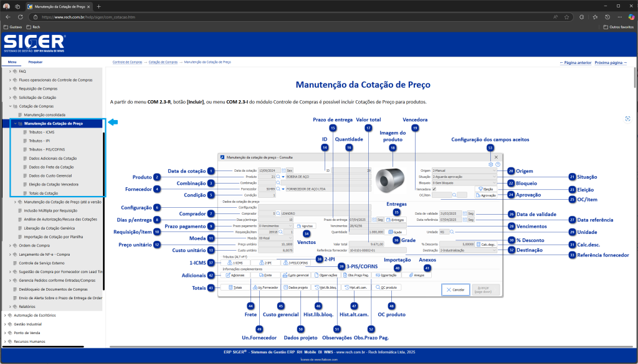Open the browser profile avatar menu
The image size is (638, 364).
point(6,6)
